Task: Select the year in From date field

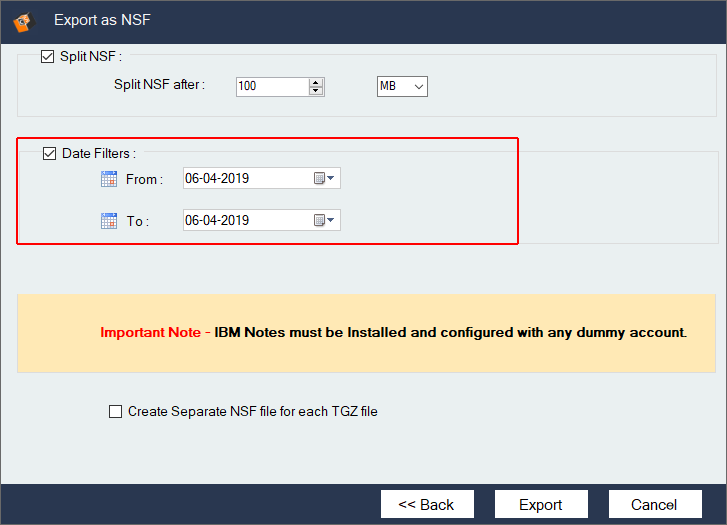Action: point(234,179)
